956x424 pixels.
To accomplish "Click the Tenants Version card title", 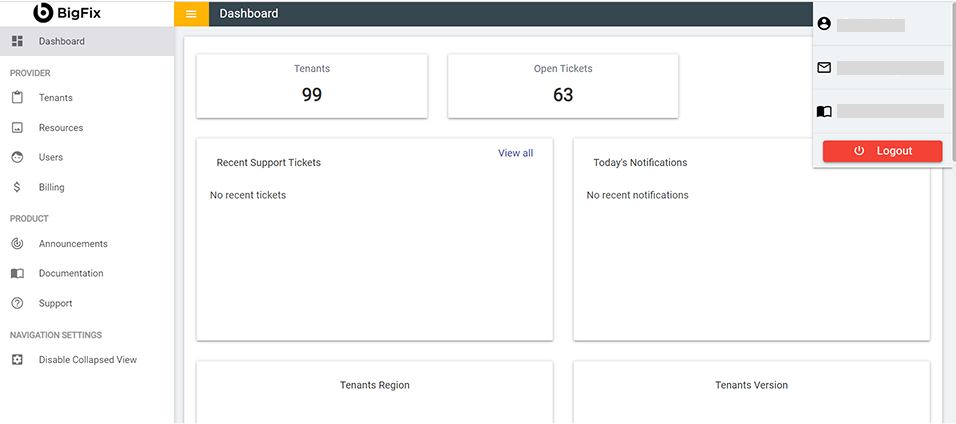I will click(752, 386).
